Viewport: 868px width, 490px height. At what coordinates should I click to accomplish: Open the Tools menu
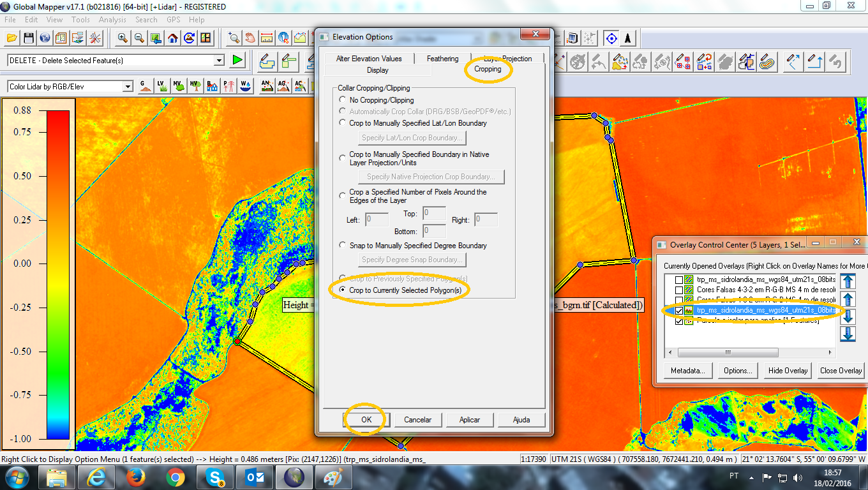click(80, 20)
